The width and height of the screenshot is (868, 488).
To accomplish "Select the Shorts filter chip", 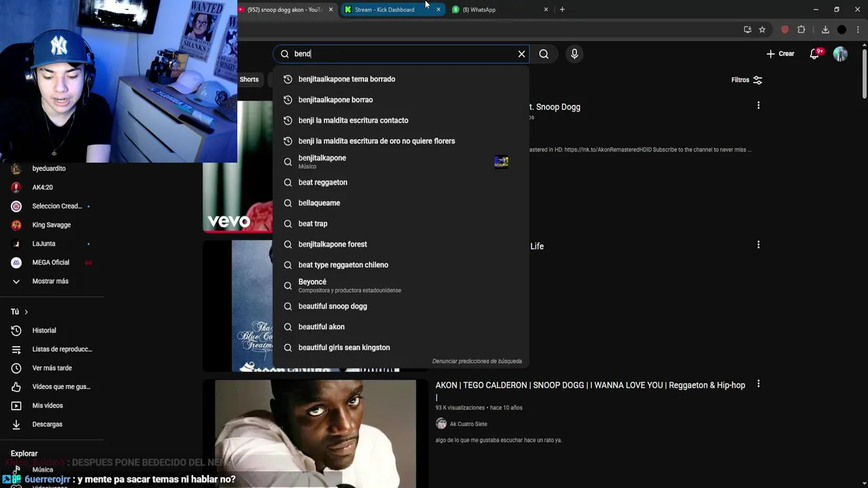I will (x=249, y=79).
